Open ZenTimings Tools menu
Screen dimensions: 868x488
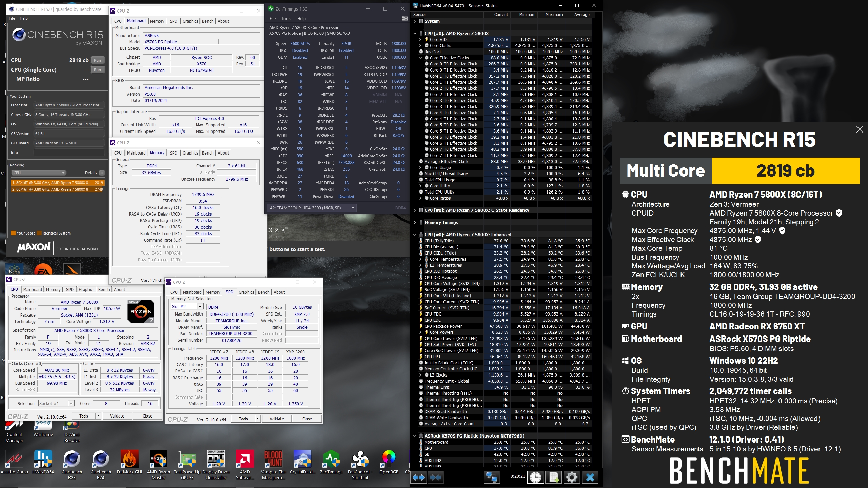(286, 19)
